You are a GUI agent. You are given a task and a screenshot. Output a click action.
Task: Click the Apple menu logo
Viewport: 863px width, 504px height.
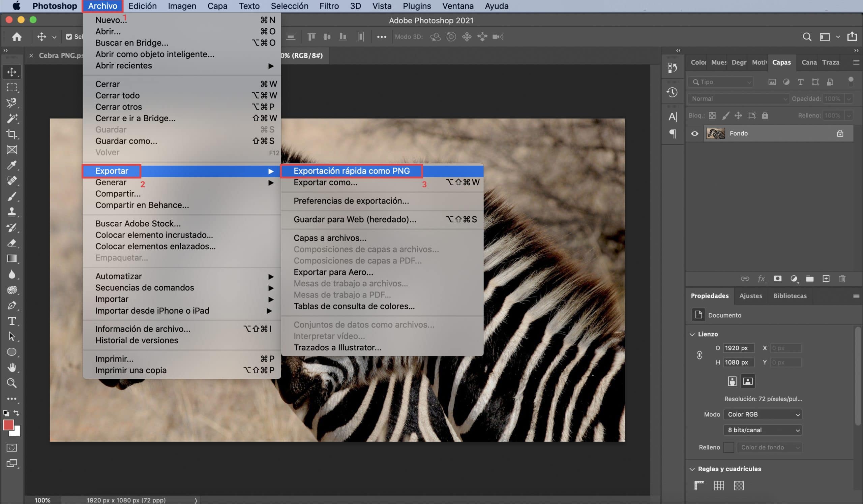17,6
